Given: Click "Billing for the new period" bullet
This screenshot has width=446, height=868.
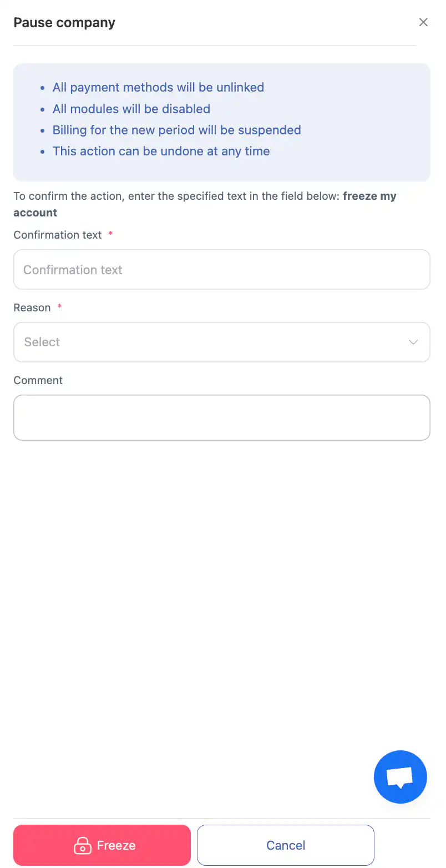Looking at the screenshot, I should point(176,130).
